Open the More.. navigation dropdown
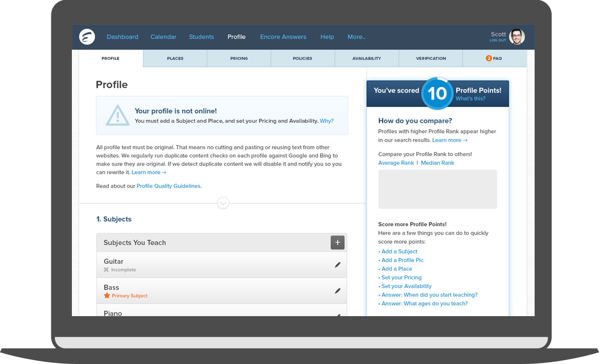Viewport: 599px width, 364px height. coord(356,37)
